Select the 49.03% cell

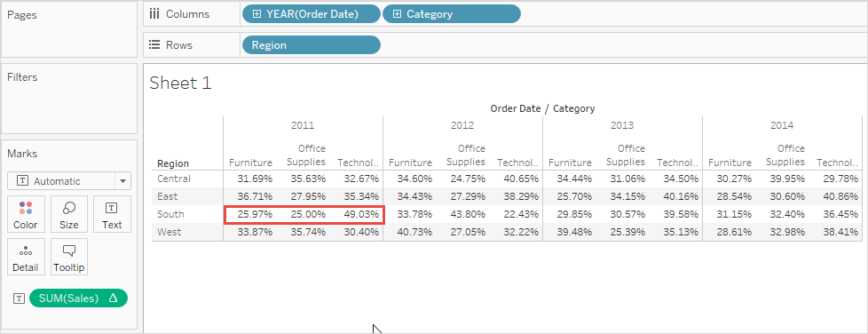(x=361, y=214)
